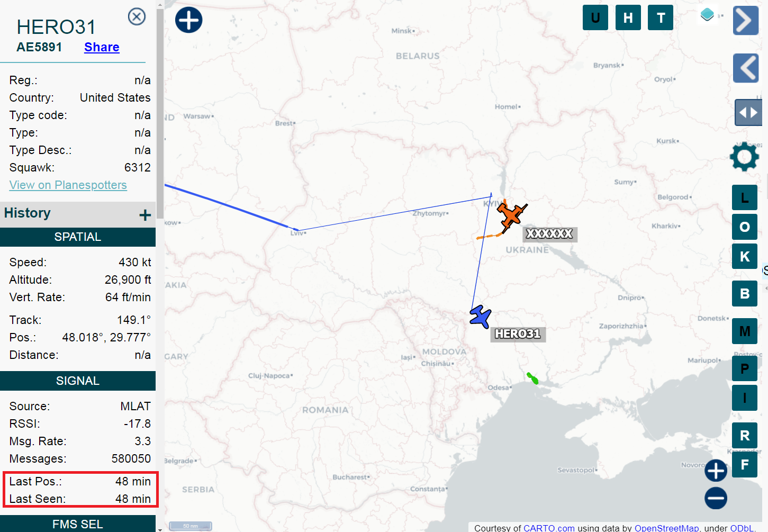This screenshot has height=532, width=768.
Task: Expand History with the plus icon
Action: [x=145, y=215]
